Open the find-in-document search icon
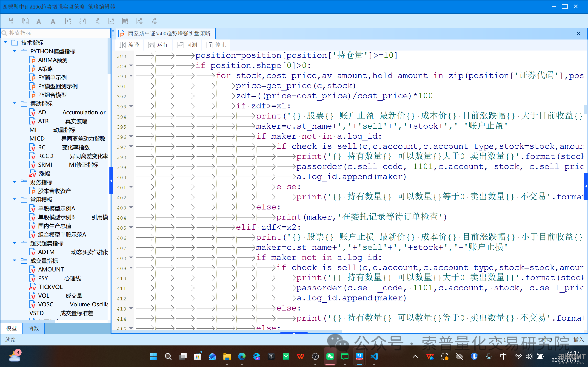This screenshot has width=588, height=367. [97, 21]
